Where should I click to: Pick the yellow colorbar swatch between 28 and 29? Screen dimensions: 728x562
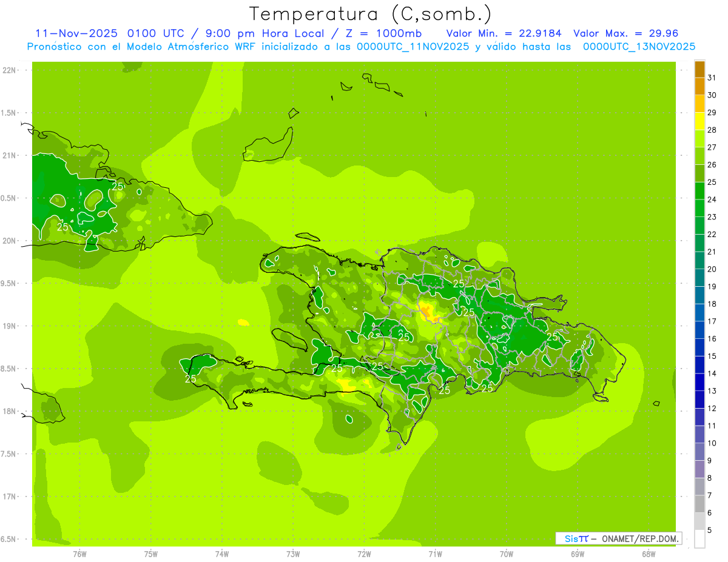(x=699, y=121)
